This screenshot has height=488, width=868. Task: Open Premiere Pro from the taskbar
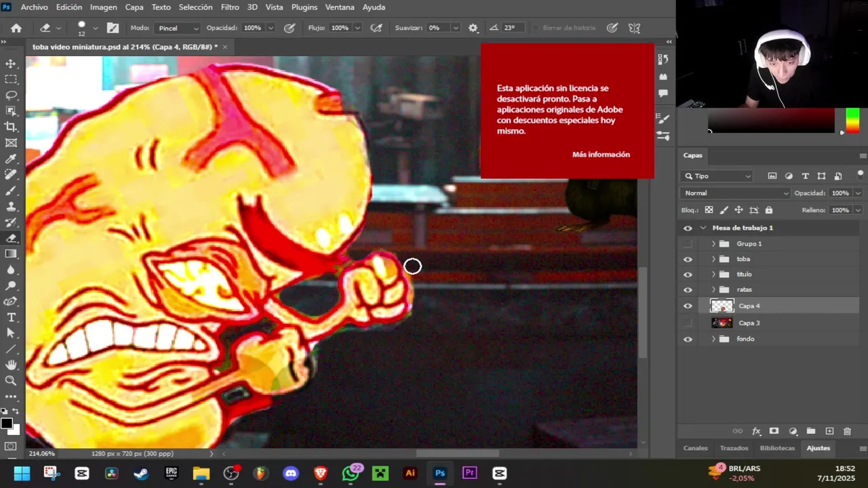(x=469, y=473)
